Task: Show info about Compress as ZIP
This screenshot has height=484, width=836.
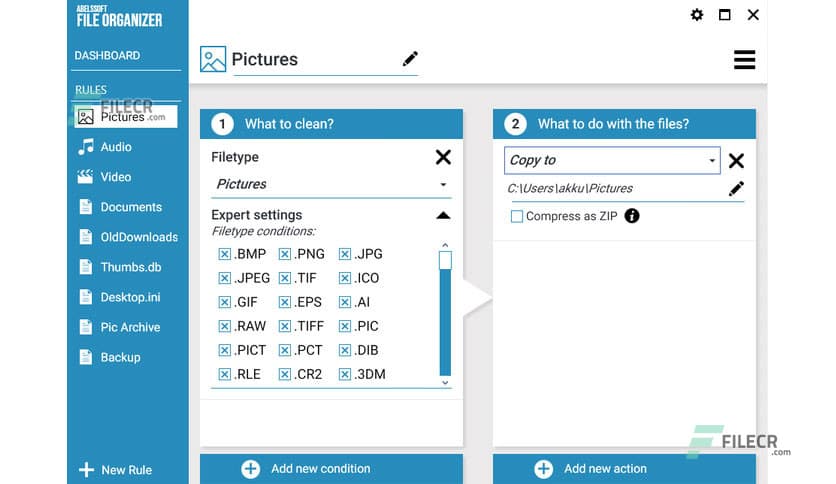Action: 632,216
